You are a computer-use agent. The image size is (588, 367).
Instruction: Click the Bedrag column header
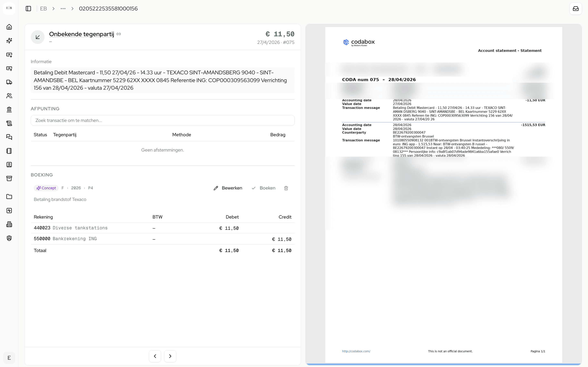pyautogui.click(x=278, y=135)
